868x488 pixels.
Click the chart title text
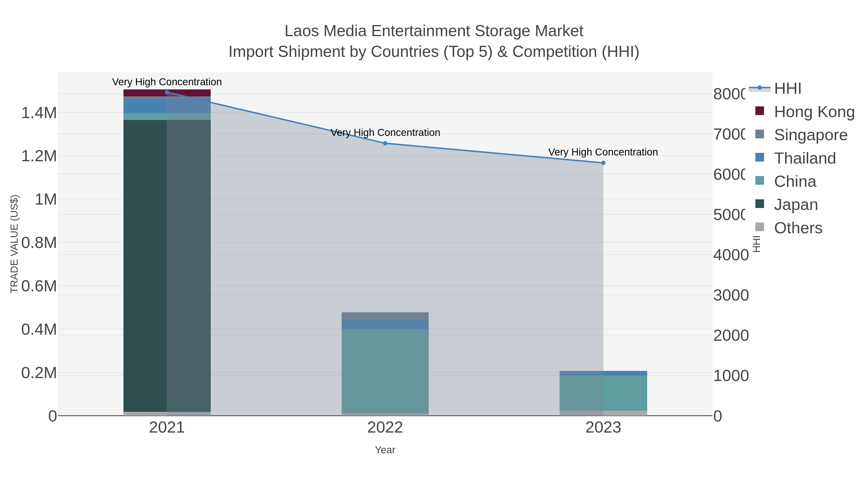point(434,41)
